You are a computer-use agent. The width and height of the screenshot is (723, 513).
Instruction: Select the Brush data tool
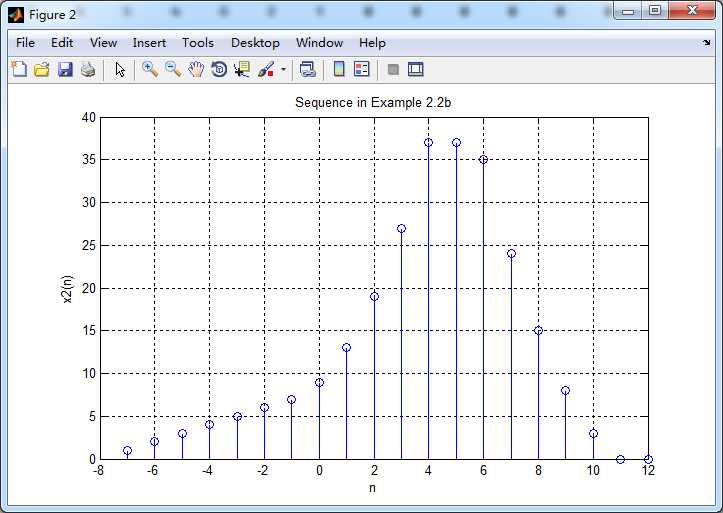[x=266, y=70]
